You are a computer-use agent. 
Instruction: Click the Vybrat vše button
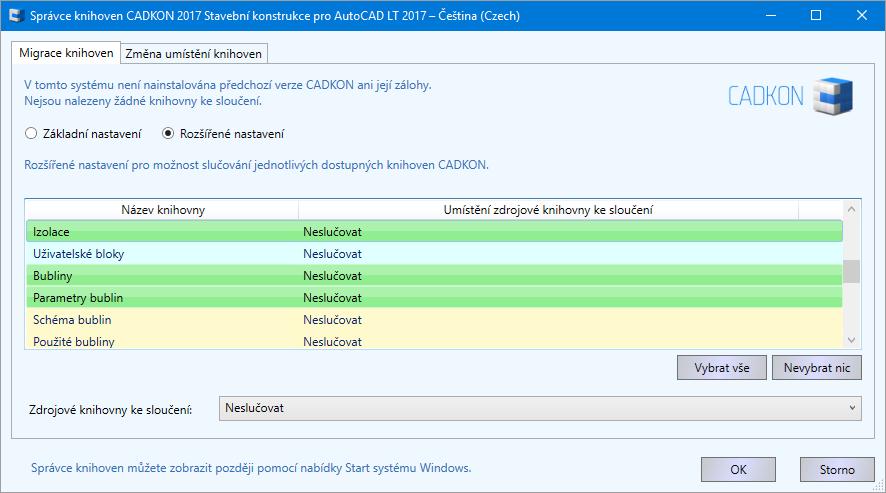coord(722,367)
